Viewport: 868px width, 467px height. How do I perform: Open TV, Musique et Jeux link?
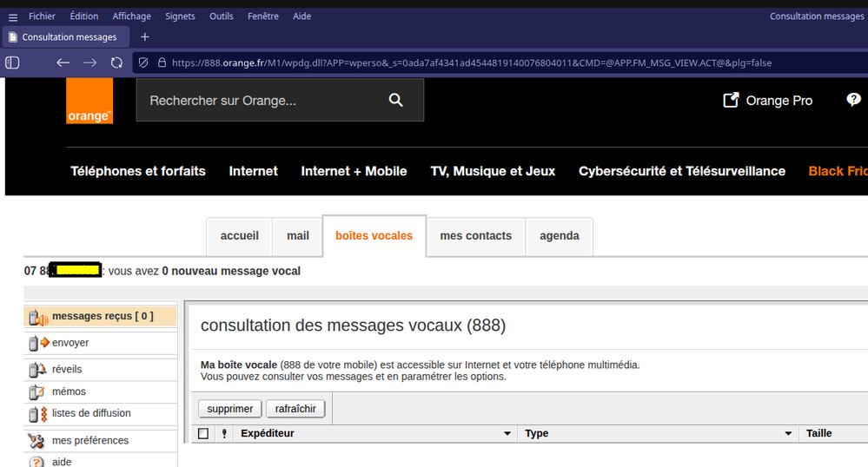point(493,172)
